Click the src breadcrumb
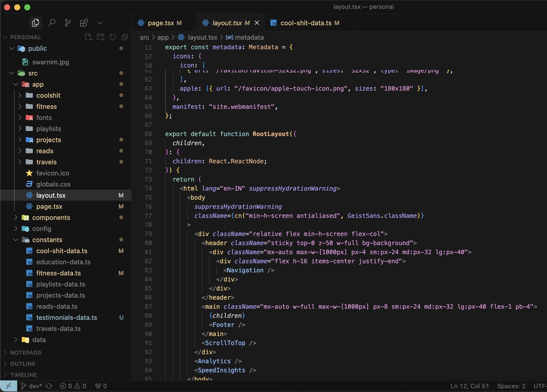Screen dimensions: 547x392 [144, 37]
